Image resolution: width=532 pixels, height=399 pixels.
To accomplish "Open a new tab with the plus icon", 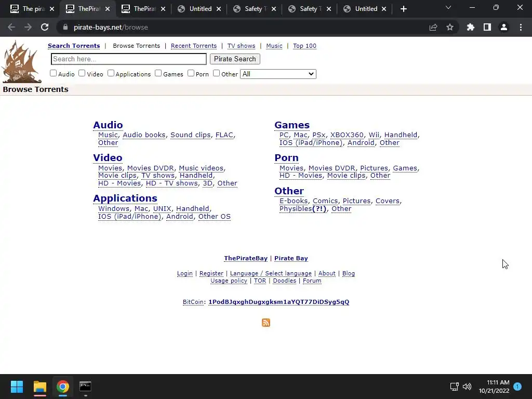I will 403,9.
